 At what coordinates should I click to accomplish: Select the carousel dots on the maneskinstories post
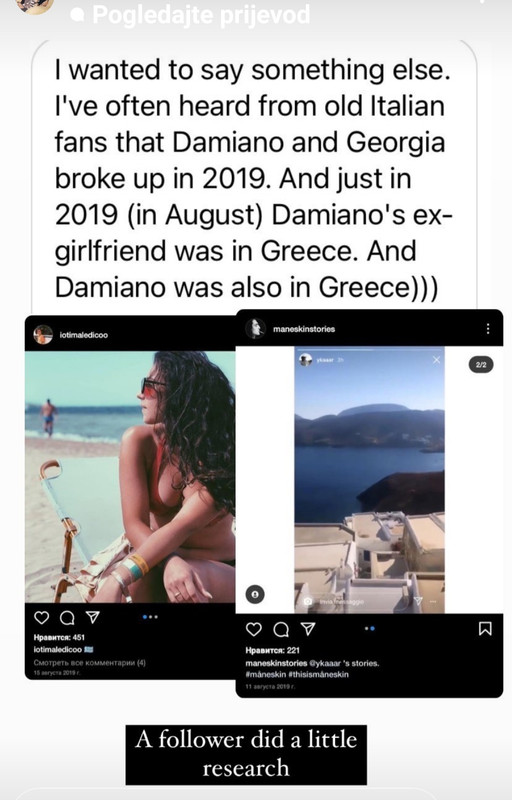370,629
